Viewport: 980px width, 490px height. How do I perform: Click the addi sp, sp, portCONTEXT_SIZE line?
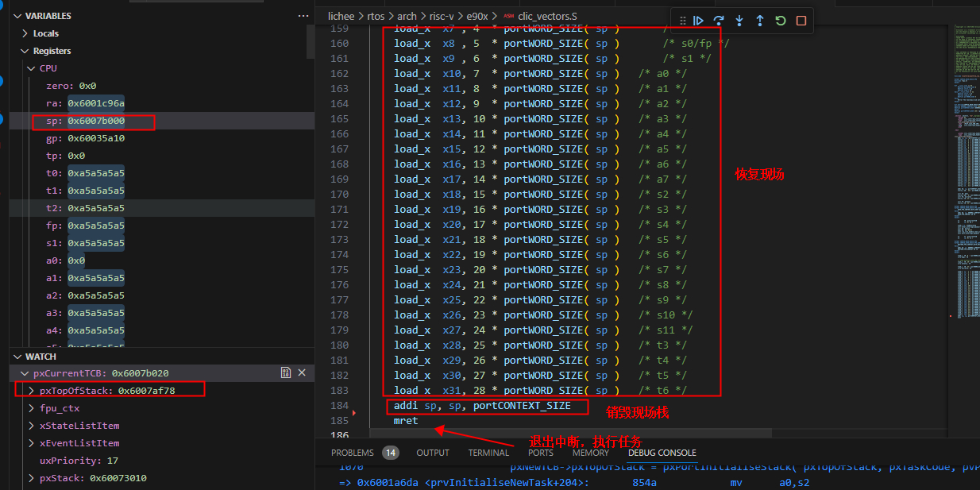click(482, 406)
